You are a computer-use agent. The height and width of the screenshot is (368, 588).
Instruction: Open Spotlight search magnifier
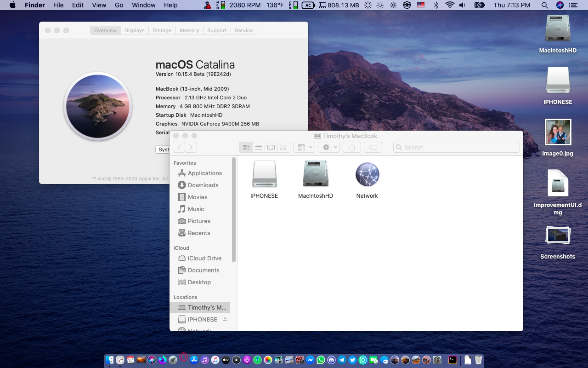(x=545, y=5)
